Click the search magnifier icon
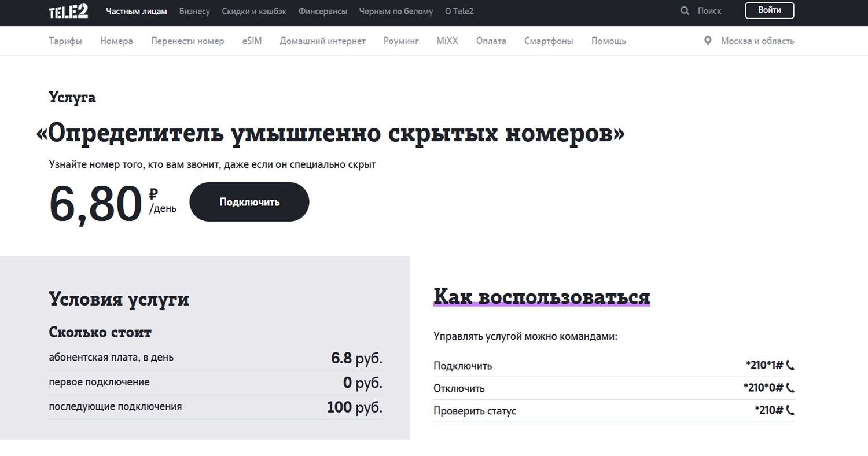 coord(685,11)
